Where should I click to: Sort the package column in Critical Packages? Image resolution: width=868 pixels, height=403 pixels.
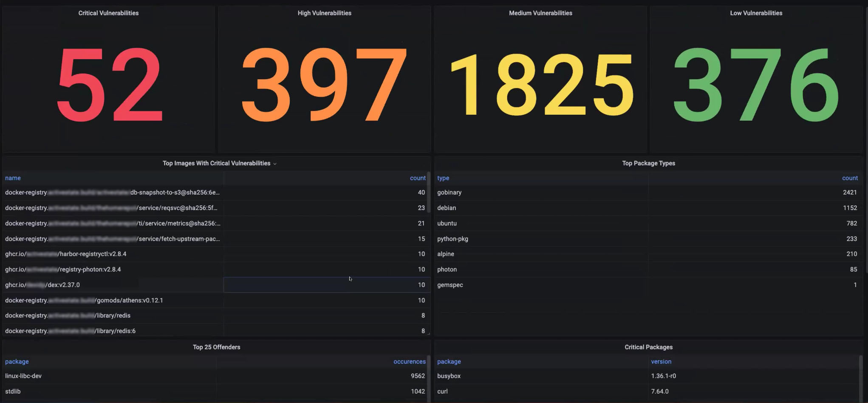pyautogui.click(x=449, y=361)
